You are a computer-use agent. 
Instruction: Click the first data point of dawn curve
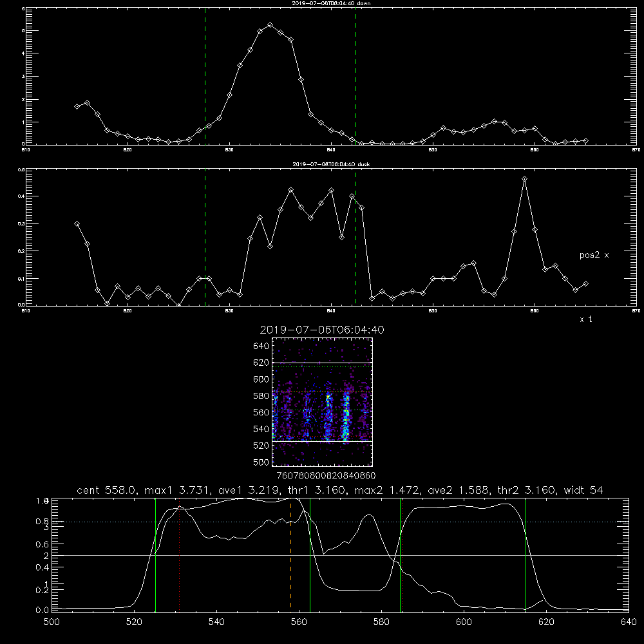pyautogui.click(x=77, y=106)
